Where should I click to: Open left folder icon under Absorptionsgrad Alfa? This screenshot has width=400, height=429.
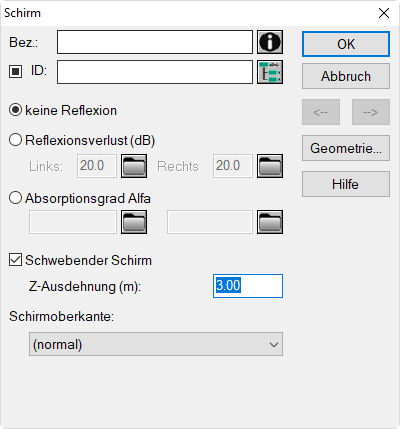134,222
